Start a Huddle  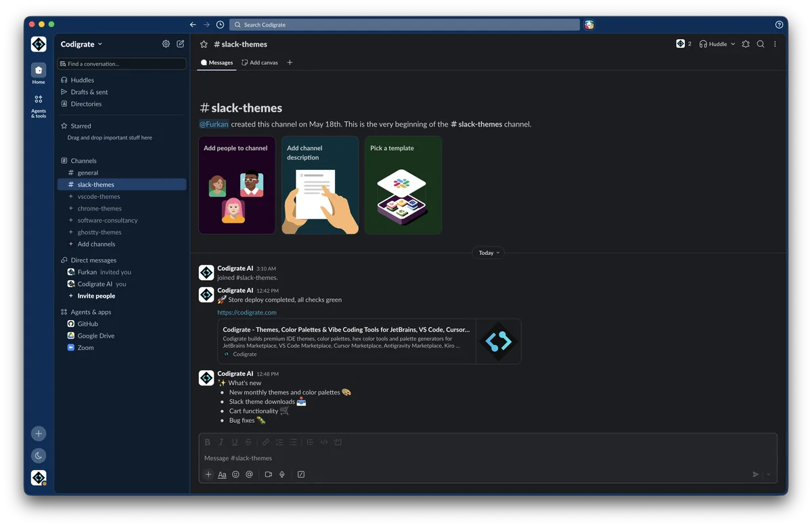tap(713, 44)
